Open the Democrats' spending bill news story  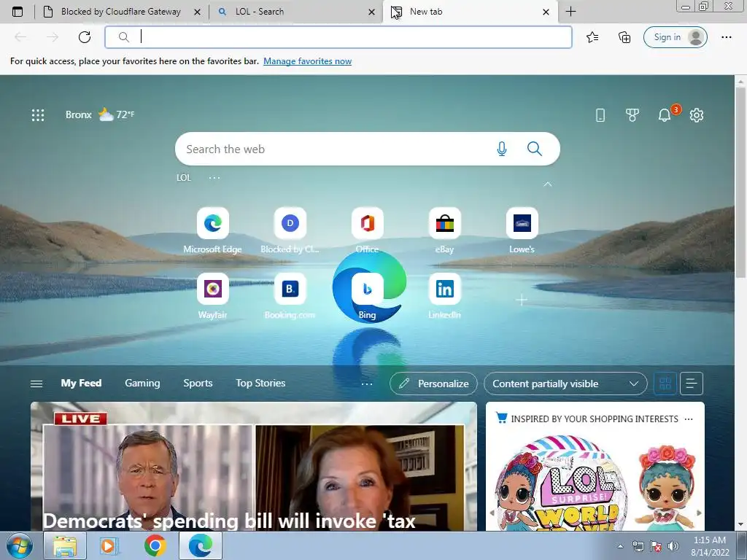[x=253, y=467]
